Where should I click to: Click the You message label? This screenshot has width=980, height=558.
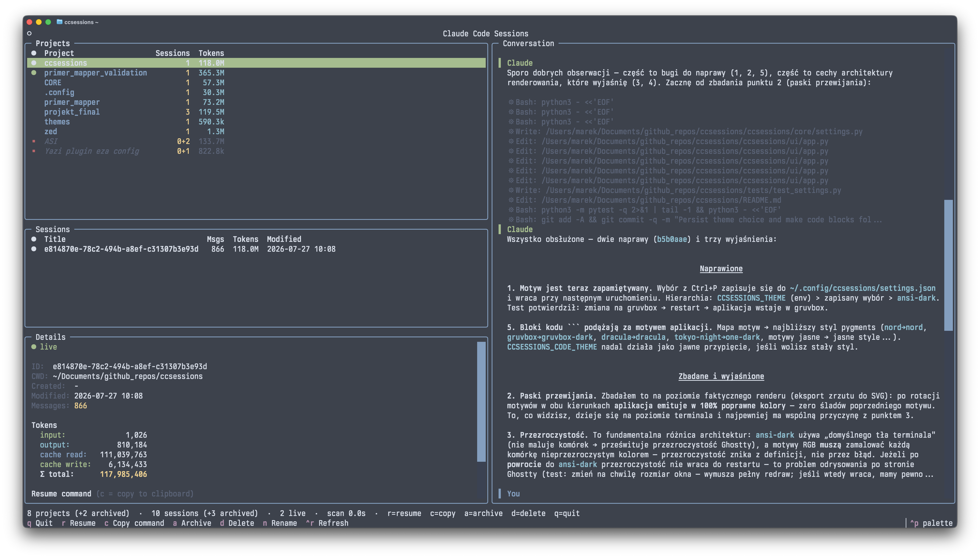(x=513, y=494)
